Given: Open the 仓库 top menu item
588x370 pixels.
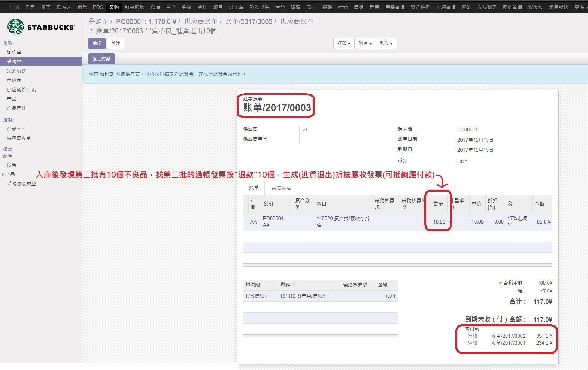Looking at the screenshot, I should click(155, 7).
